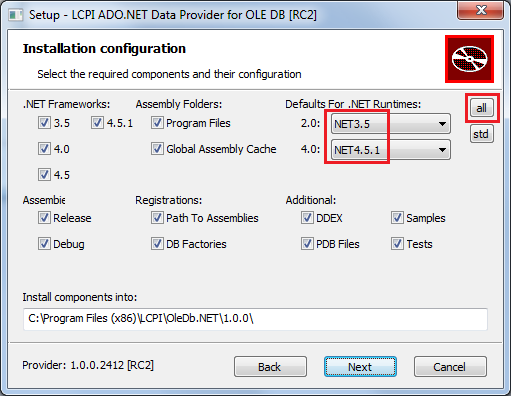Viewport: 511px width, 396px height.
Task: Open the 4.0 runtime default dropdown
Action: 391,150
